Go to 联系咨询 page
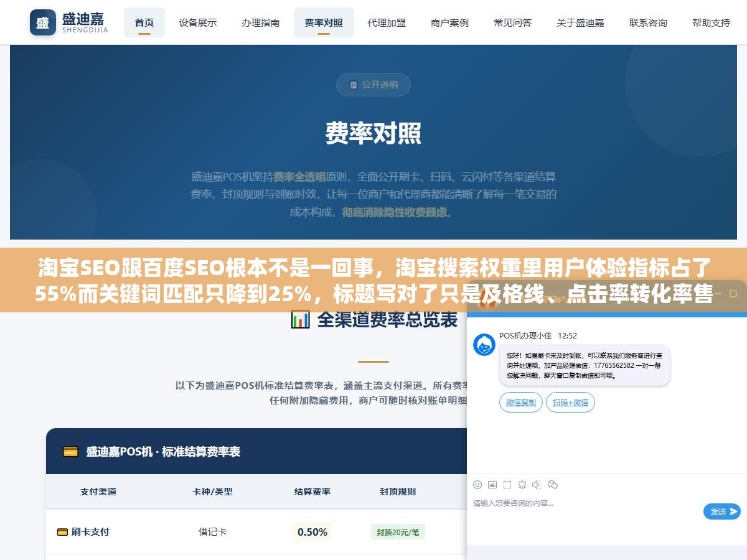 pyautogui.click(x=648, y=22)
